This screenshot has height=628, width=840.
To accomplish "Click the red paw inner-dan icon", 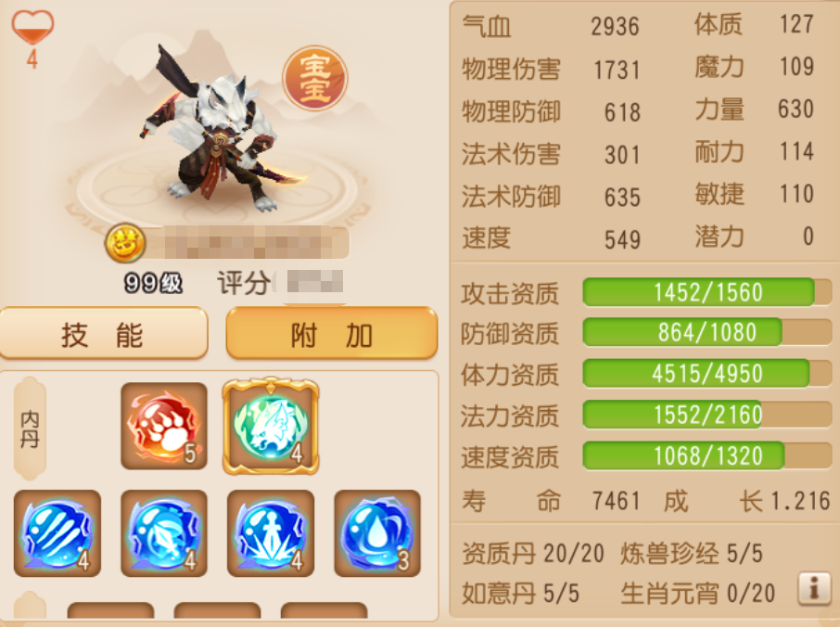I will pos(164,426).
